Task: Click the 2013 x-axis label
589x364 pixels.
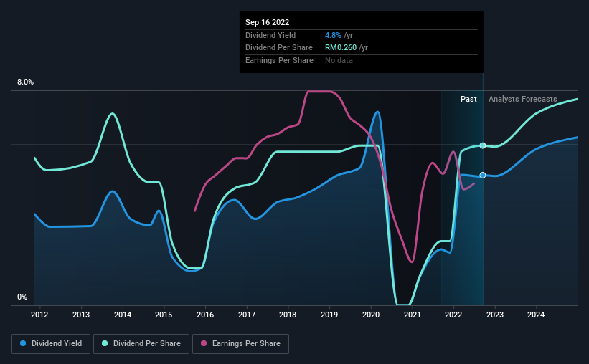Action: point(81,315)
